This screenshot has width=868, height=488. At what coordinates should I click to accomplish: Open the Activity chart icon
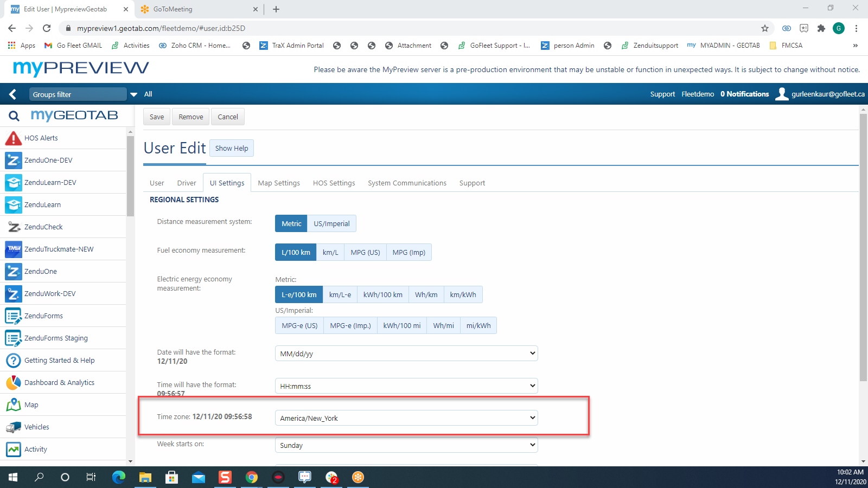[x=13, y=450]
